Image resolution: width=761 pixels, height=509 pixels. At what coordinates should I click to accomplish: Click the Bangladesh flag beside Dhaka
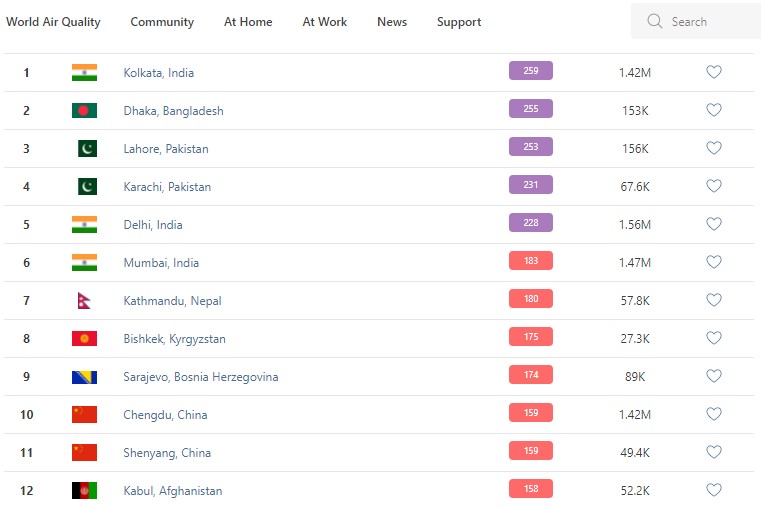(x=84, y=110)
